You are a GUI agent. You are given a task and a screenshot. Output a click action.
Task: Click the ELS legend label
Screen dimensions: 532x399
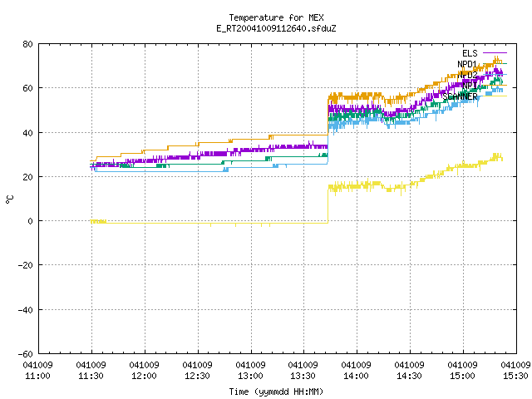click(x=470, y=53)
